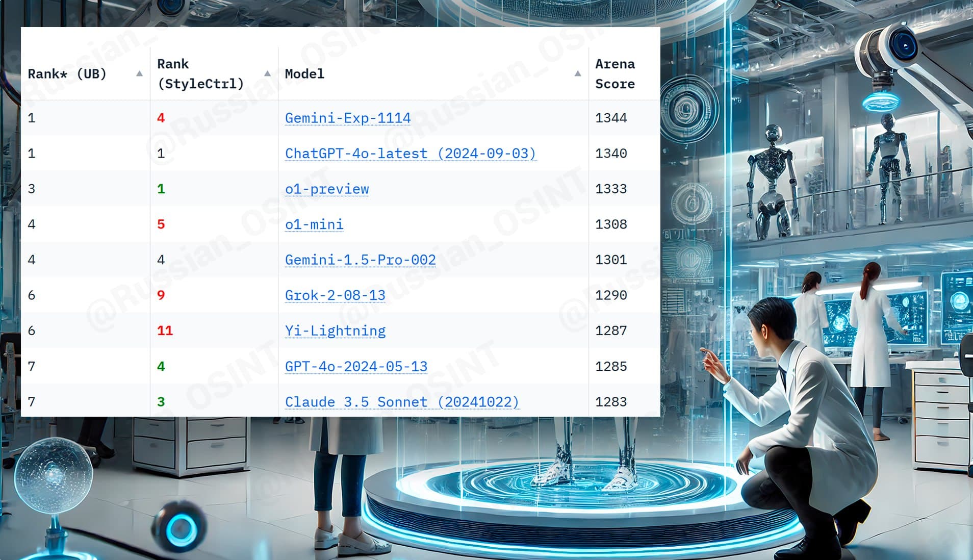
Task: Select Arena Score value 1340
Action: tap(611, 154)
